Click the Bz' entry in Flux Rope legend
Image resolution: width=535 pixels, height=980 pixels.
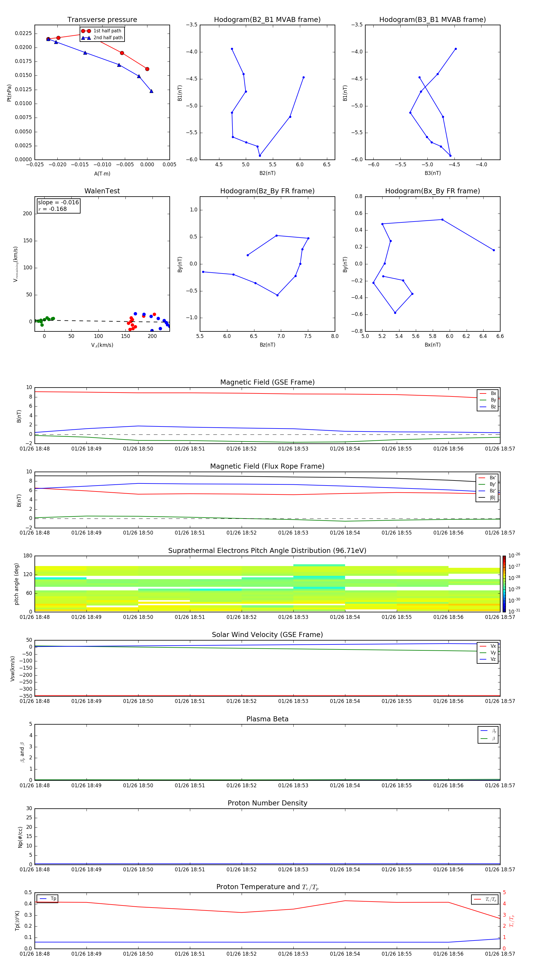point(487,491)
